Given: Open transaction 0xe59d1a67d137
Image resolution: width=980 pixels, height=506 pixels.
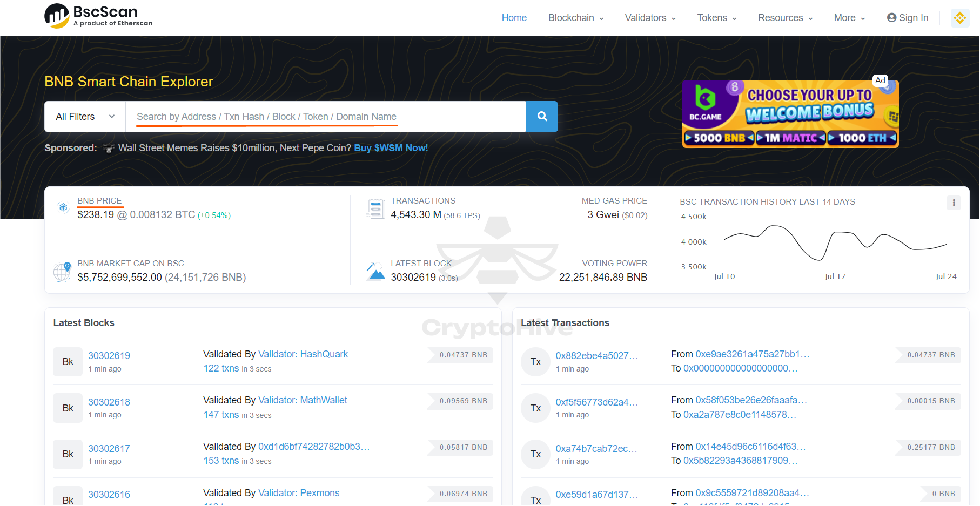Looking at the screenshot, I should 597,495.
